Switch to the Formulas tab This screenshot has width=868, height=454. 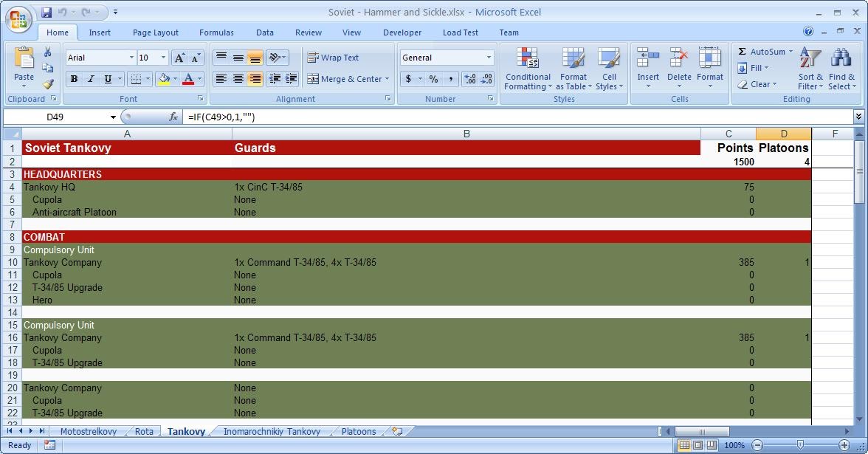tap(216, 32)
